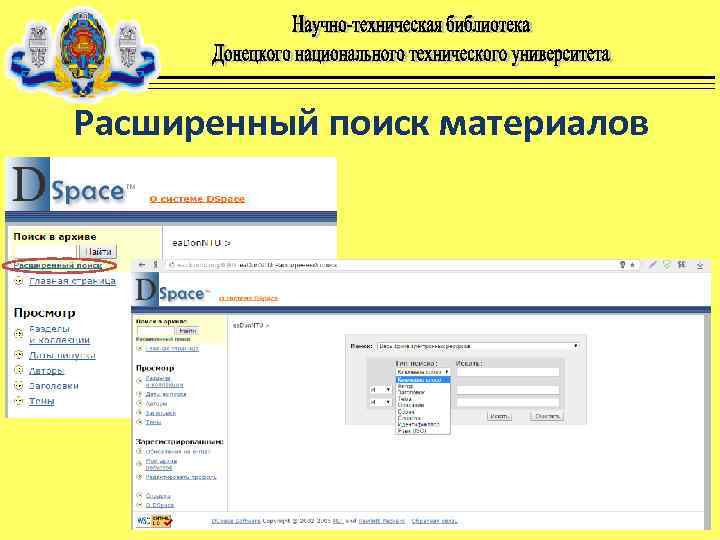Click the second query text field
Screen dimensions: 720x540
pos(508,390)
